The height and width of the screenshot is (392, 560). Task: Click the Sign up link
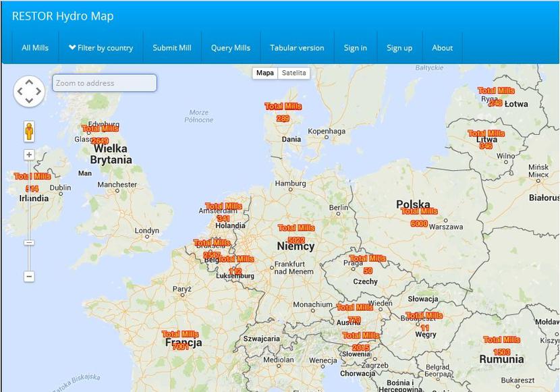pos(399,48)
